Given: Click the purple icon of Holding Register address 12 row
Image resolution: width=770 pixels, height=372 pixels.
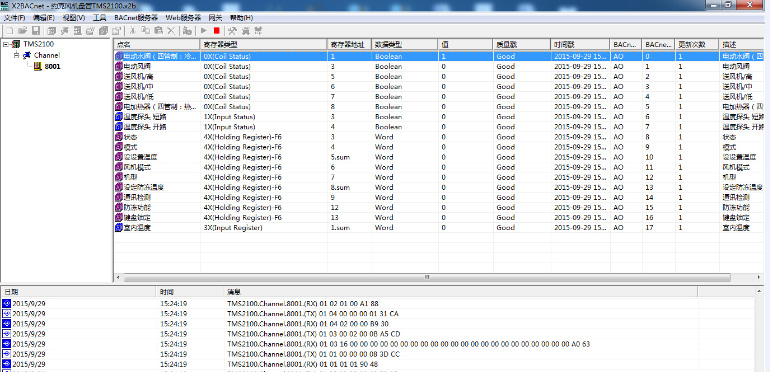Looking at the screenshot, I should [x=118, y=207].
